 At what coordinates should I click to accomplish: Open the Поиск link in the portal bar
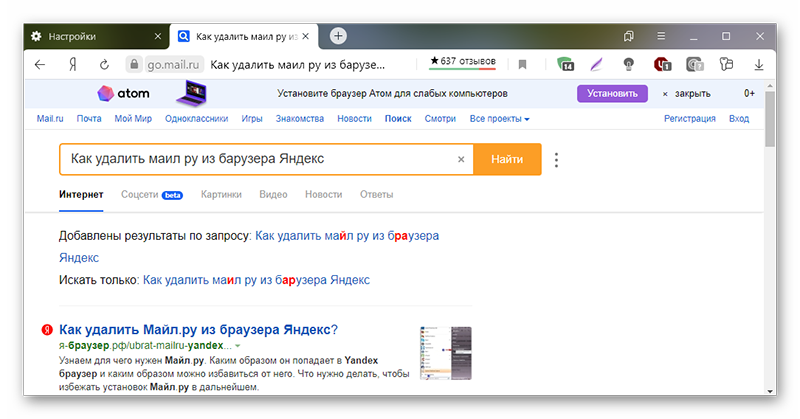coord(398,118)
